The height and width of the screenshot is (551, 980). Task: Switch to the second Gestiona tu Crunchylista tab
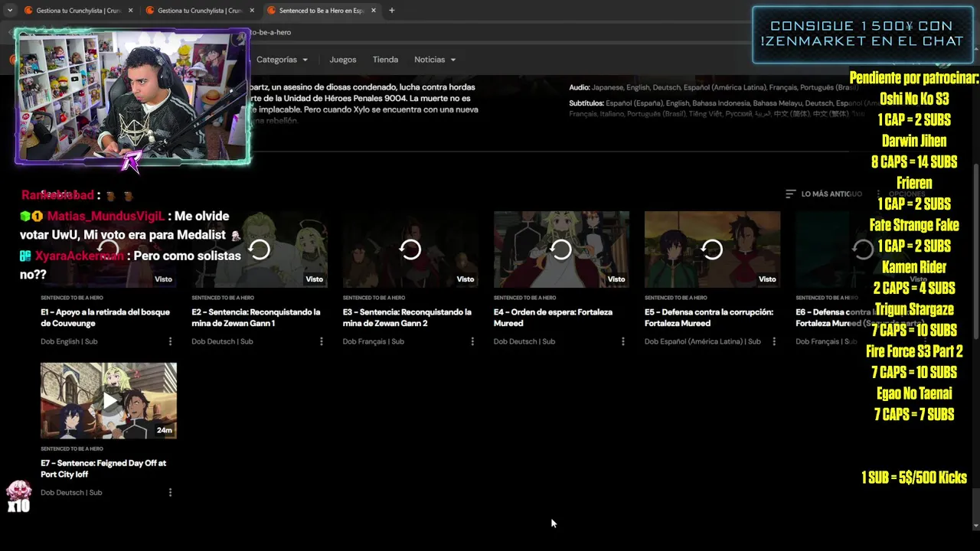coord(199,11)
